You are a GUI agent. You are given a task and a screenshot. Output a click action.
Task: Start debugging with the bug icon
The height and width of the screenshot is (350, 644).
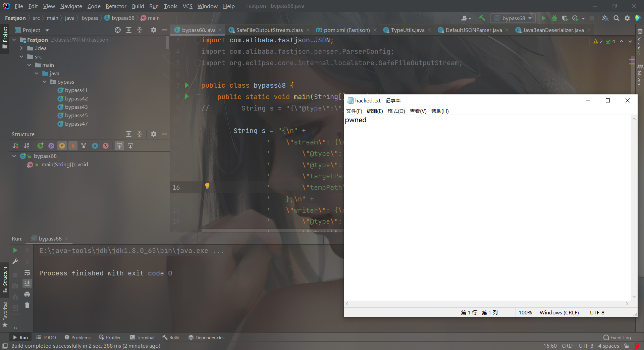(x=554, y=18)
